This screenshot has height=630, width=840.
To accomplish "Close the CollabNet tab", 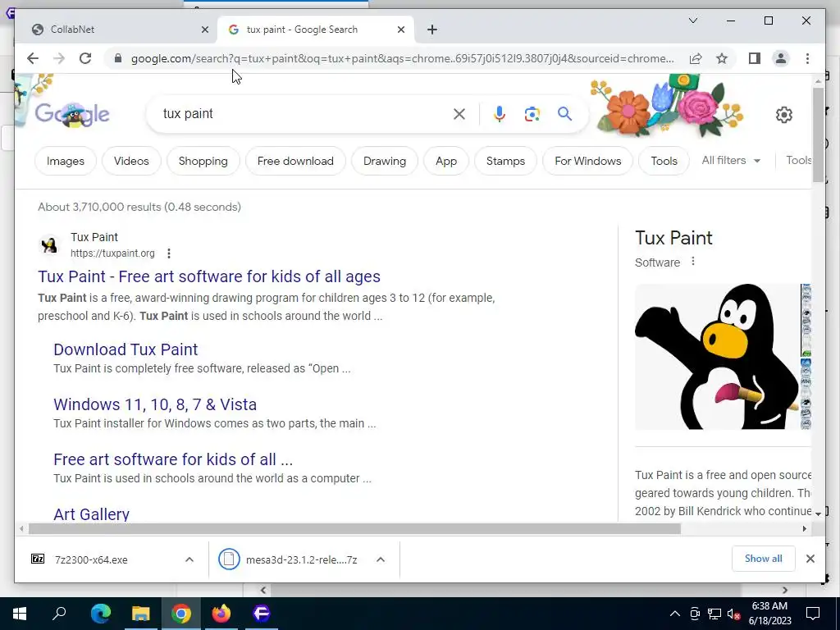I will pyautogui.click(x=204, y=30).
